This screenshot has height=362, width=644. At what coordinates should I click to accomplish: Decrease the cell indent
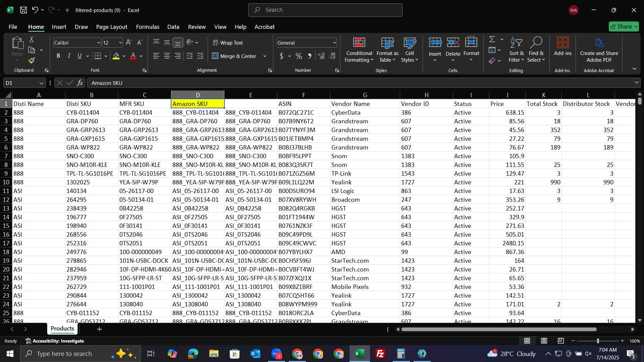(x=190, y=56)
